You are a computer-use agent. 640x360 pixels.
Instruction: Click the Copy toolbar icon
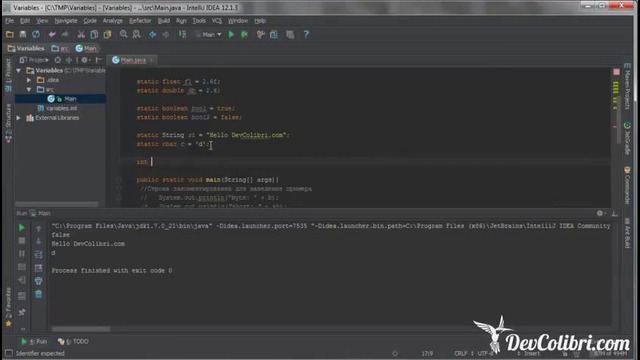click(x=94, y=35)
